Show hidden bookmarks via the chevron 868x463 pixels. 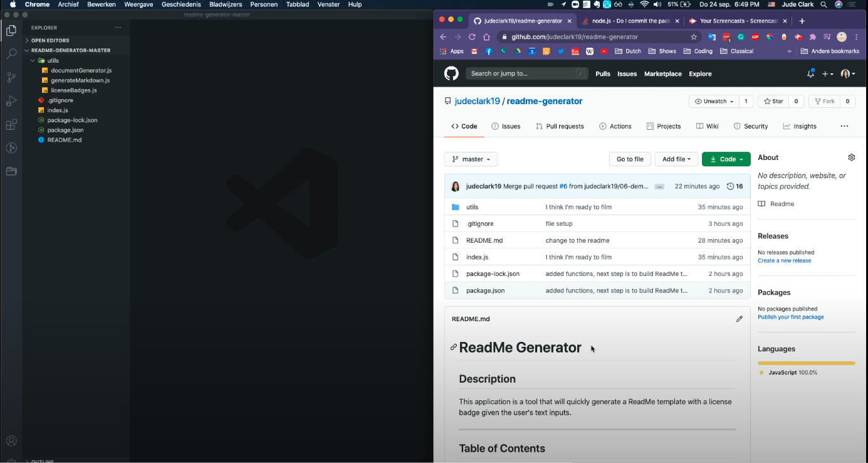(789, 51)
